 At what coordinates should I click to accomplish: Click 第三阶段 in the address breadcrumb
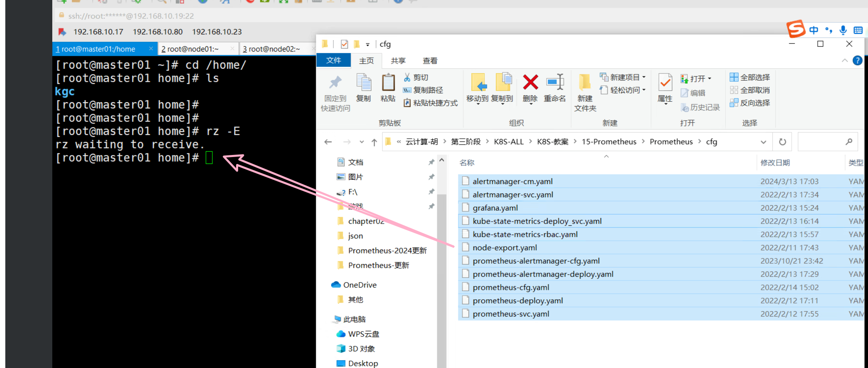466,141
